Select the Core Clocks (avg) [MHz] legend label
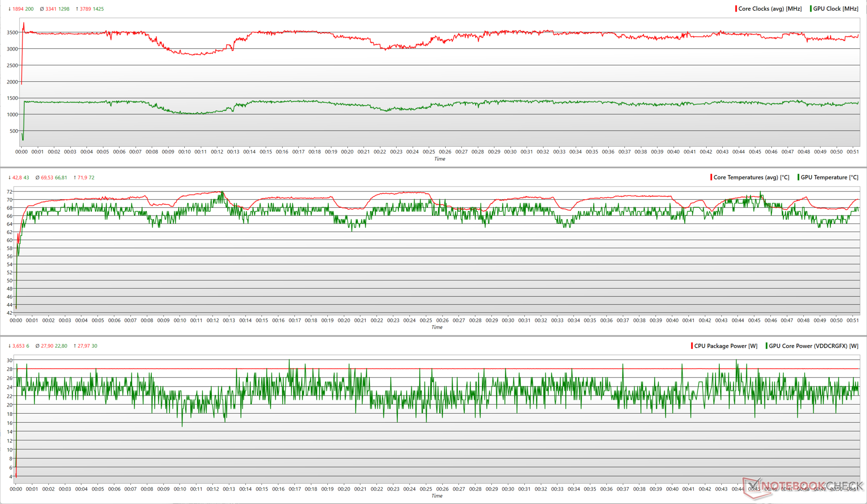 (x=770, y=9)
